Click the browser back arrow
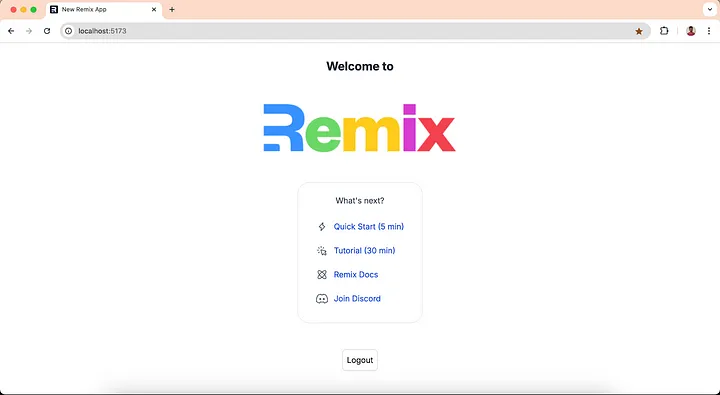The image size is (720, 395). click(x=11, y=31)
